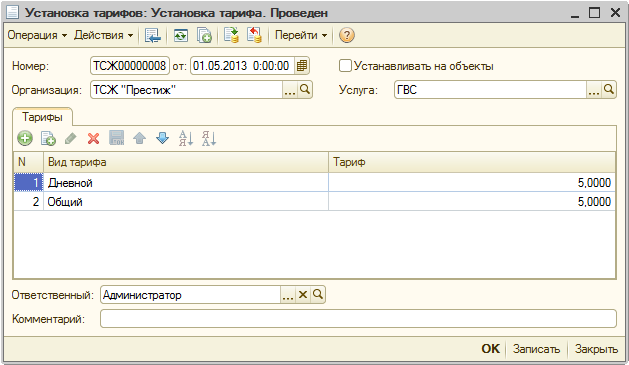Sort rows descending with the Я-А icon

(x=209, y=138)
